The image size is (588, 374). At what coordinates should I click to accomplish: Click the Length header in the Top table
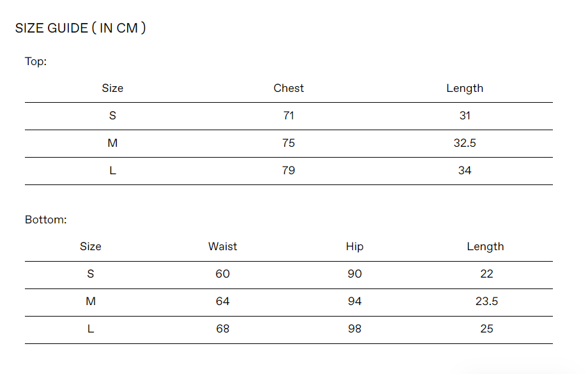(465, 88)
